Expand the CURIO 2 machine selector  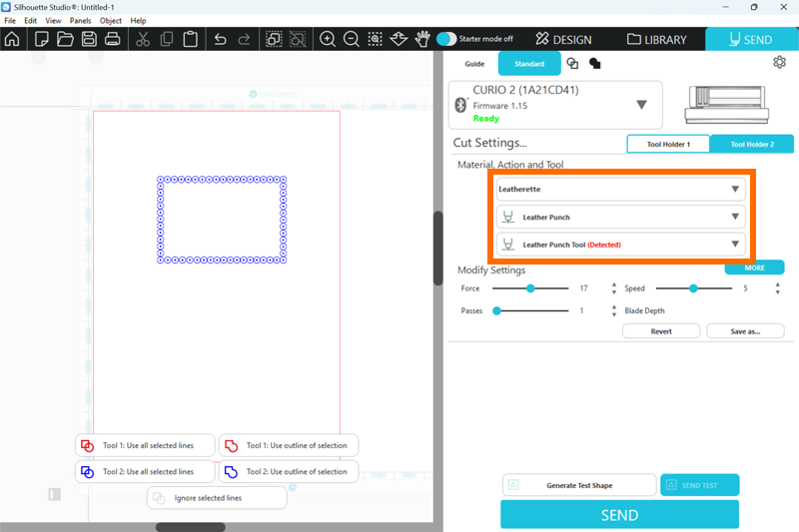point(641,105)
